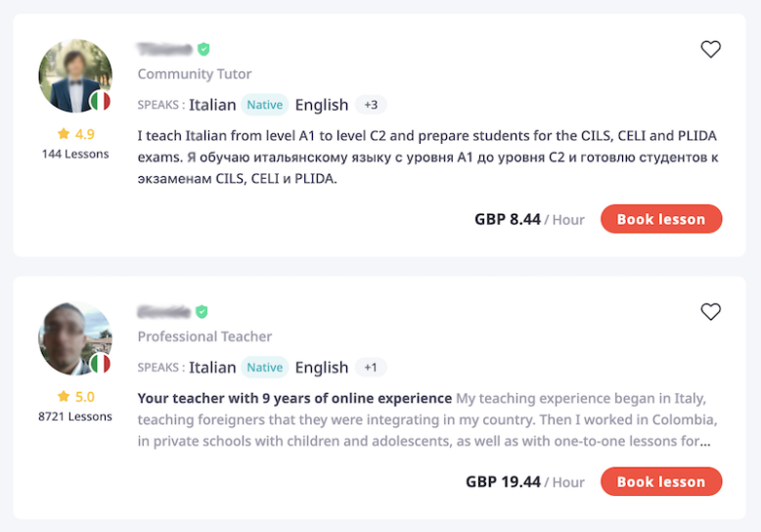This screenshot has width=761, height=532.
Task: Open the blurred name of the Community Tutor
Action: coord(163,49)
